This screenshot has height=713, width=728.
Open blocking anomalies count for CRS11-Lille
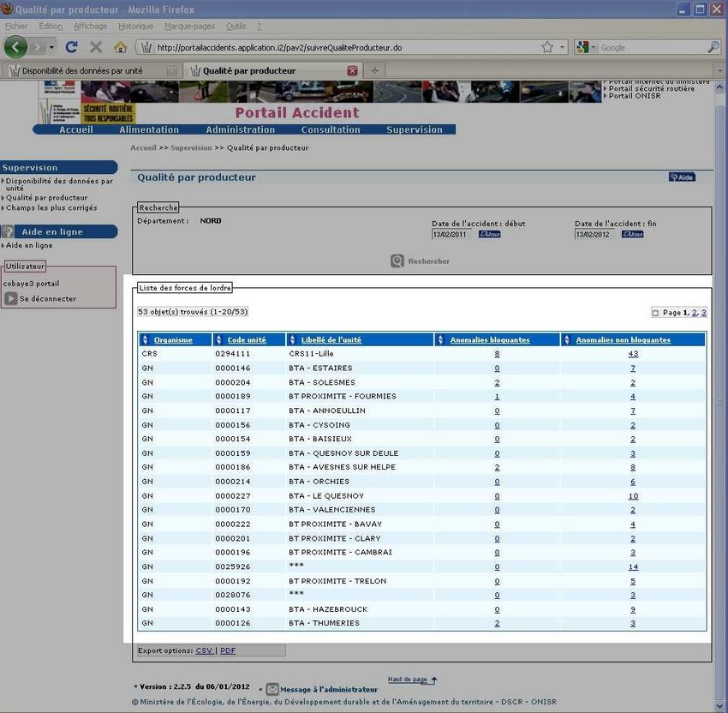[497, 354]
